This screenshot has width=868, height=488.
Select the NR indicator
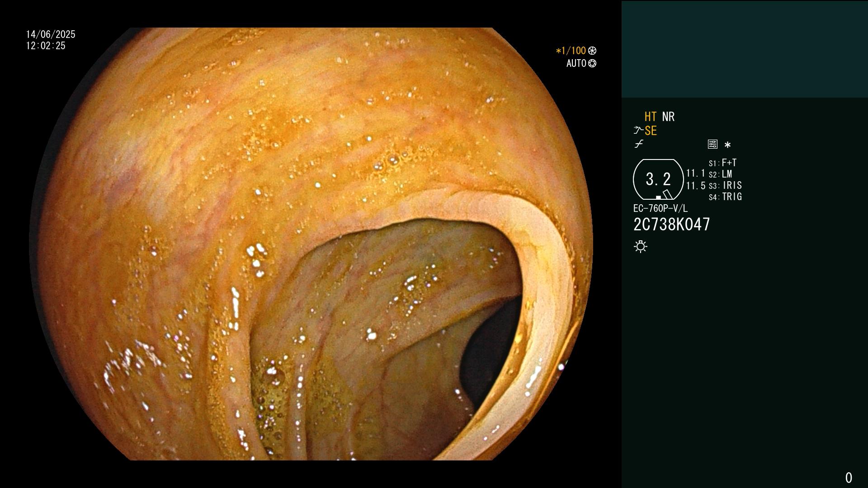tap(668, 117)
